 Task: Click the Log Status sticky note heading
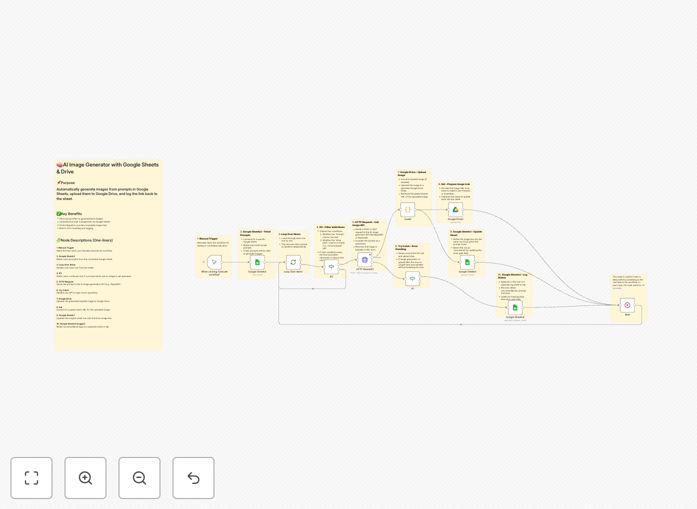tap(513, 276)
